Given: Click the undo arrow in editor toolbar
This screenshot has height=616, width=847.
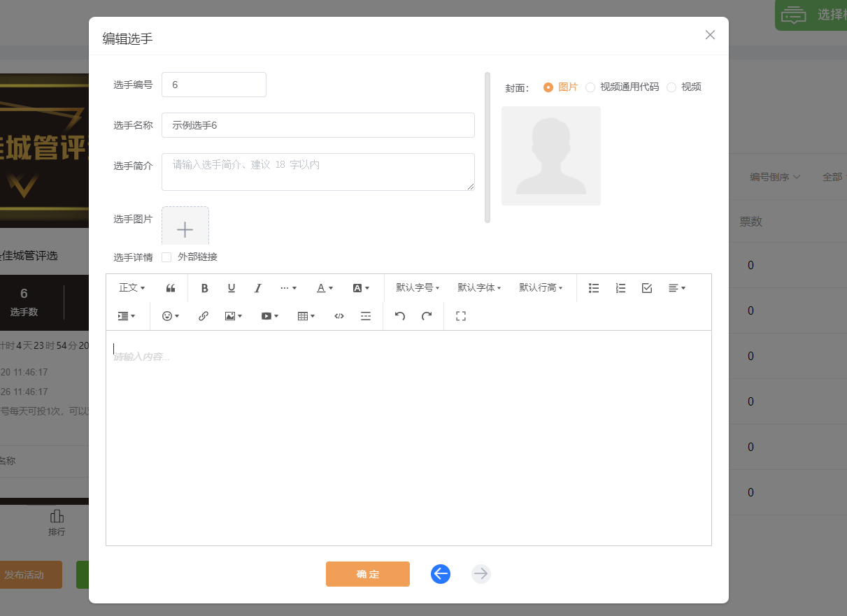Looking at the screenshot, I should pyautogui.click(x=400, y=316).
